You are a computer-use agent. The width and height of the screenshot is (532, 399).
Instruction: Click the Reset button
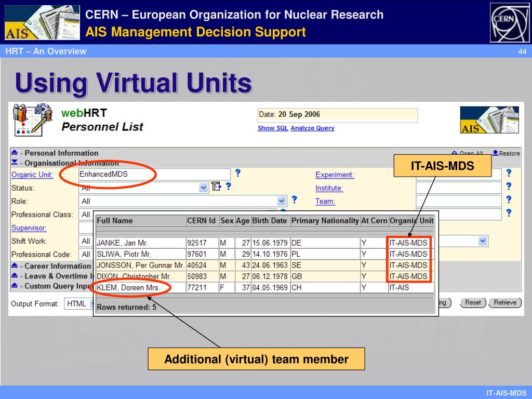click(x=473, y=303)
